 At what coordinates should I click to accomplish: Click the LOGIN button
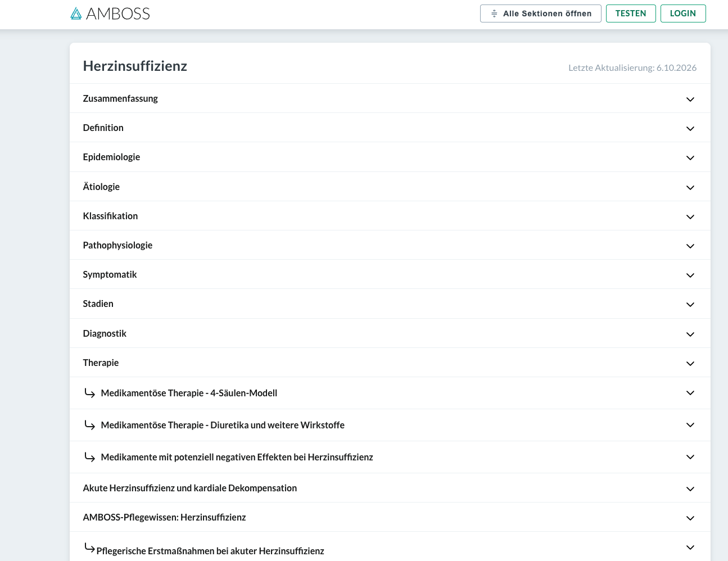click(x=683, y=13)
